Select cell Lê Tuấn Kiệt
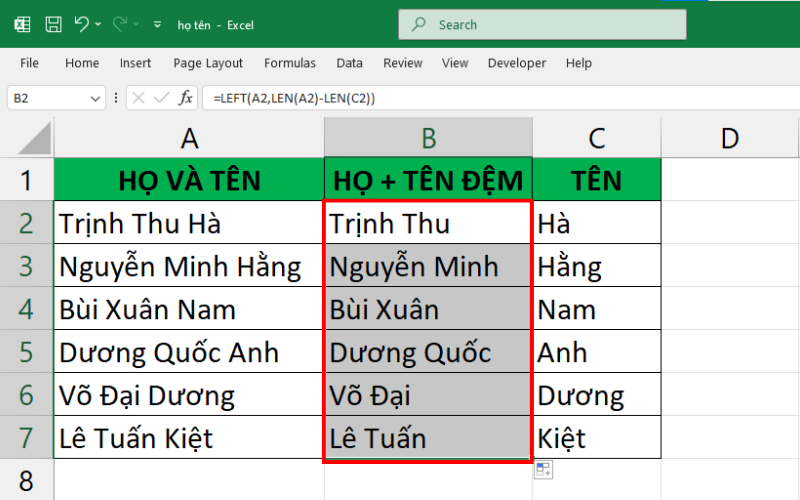This screenshot has height=500, width=800. [x=189, y=437]
